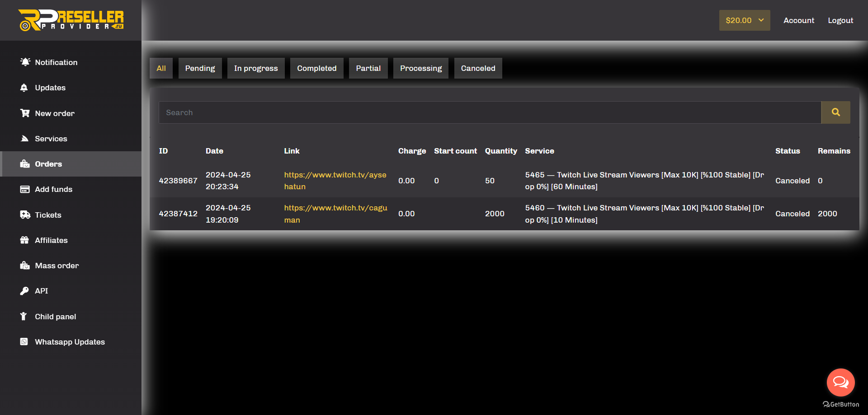Open the Notification sidebar icon
This screenshot has width=868, height=415.
tap(25, 62)
